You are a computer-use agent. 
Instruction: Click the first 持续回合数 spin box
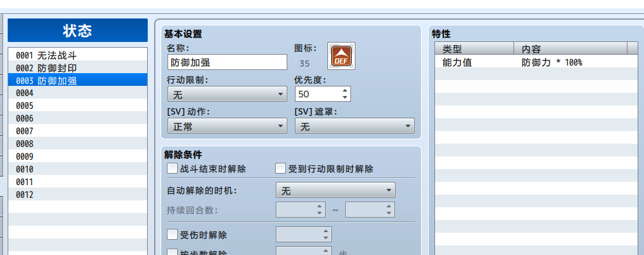point(301,209)
